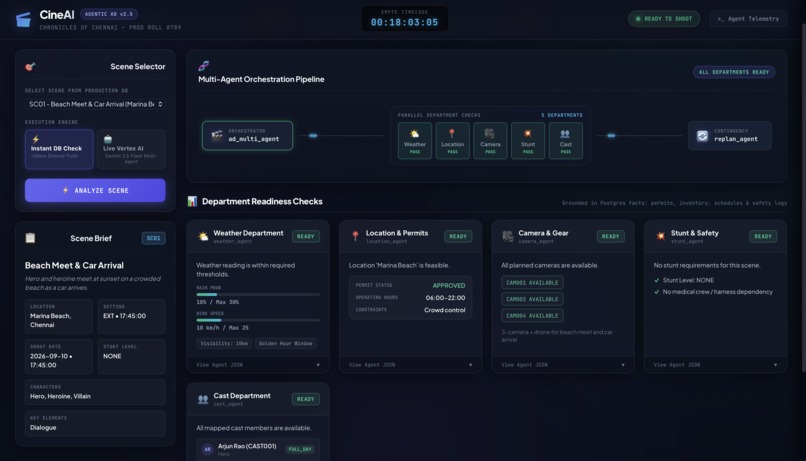Click the Golden Hour Window chip
Viewport: 806px width, 461px height.
click(x=285, y=343)
